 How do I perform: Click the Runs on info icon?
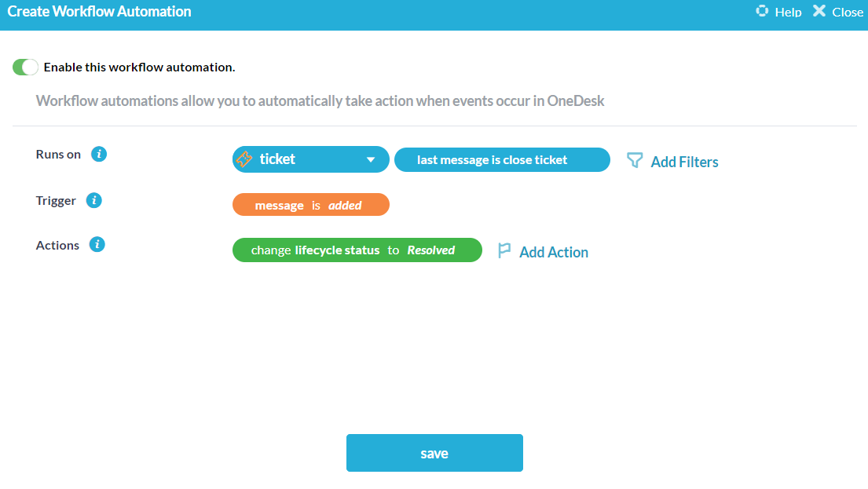click(x=99, y=155)
